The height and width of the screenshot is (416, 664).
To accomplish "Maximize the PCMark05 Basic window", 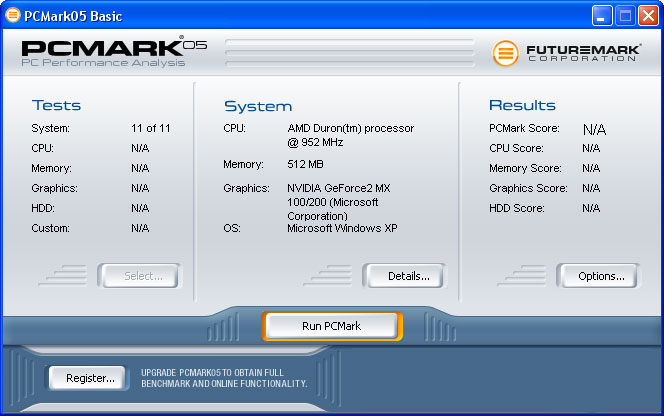I will [x=625, y=15].
